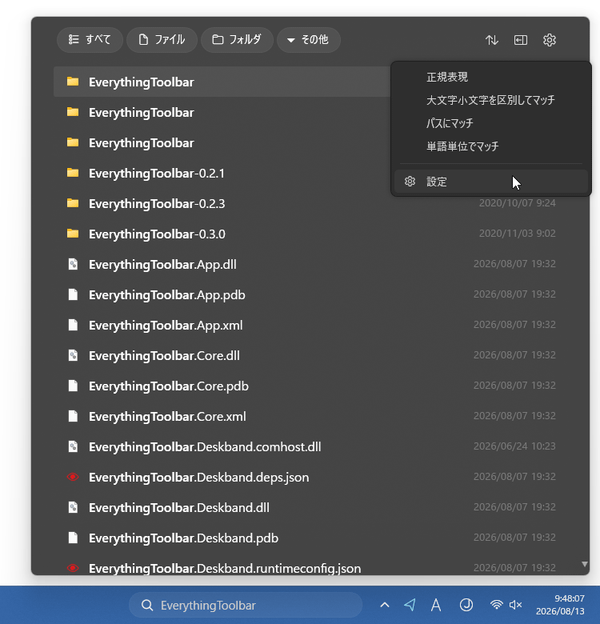The height and width of the screenshot is (624, 600).
Task: Click file icon of EverythingToolbar.Core.dll
Action: pos(73,355)
